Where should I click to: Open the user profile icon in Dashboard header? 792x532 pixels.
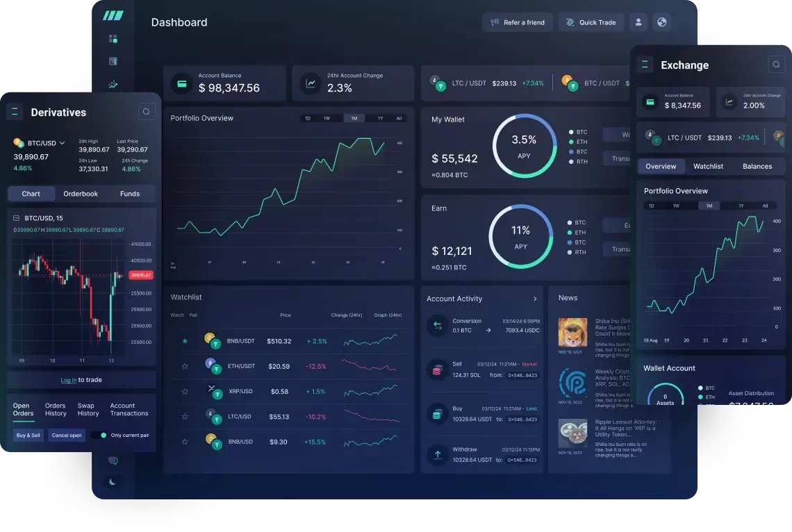(638, 22)
